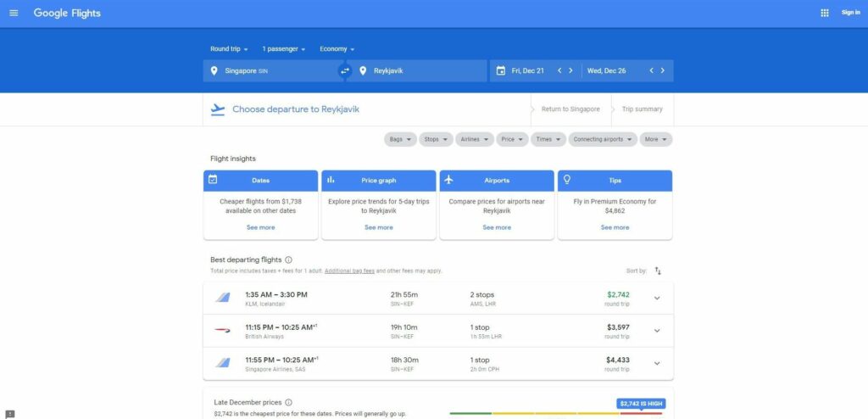Click See more under price trends
Image resolution: width=868 pixels, height=419 pixels.
click(x=379, y=227)
